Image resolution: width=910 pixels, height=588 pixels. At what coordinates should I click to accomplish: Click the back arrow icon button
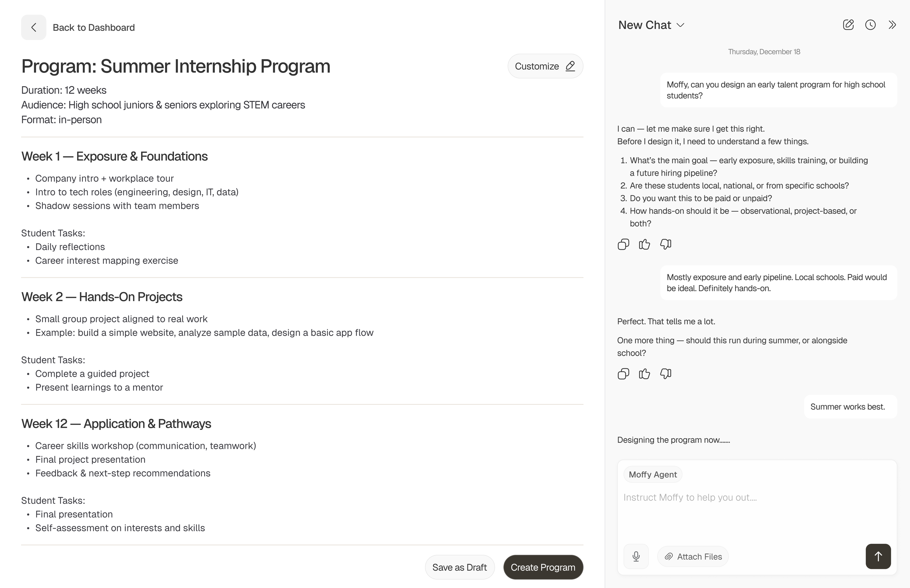coord(34,28)
